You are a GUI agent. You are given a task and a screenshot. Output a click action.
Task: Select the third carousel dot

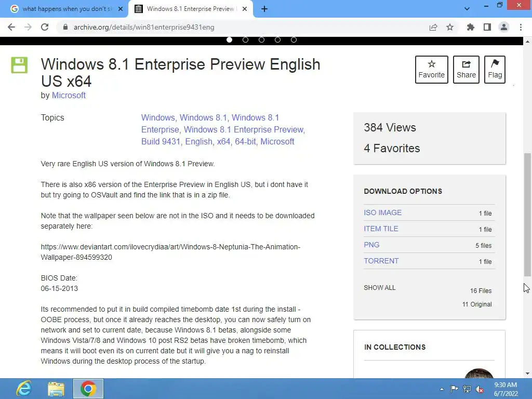click(262, 40)
